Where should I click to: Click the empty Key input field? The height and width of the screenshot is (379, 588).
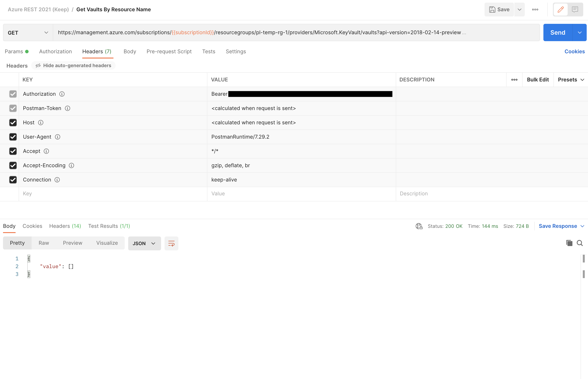[113, 194]
